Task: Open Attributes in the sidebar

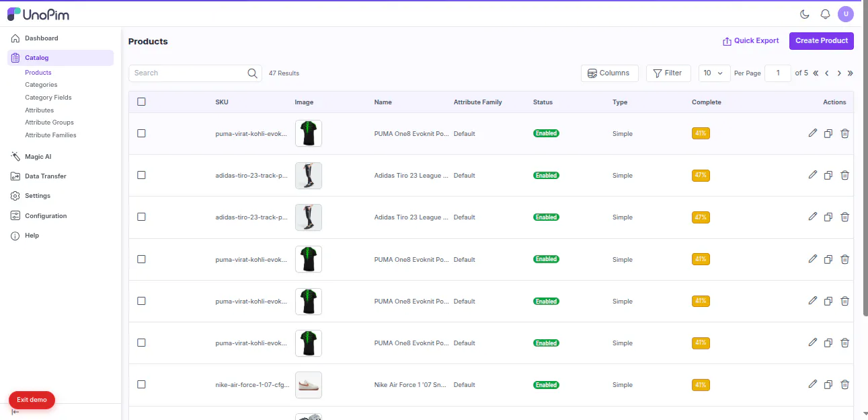Action: 39,110
